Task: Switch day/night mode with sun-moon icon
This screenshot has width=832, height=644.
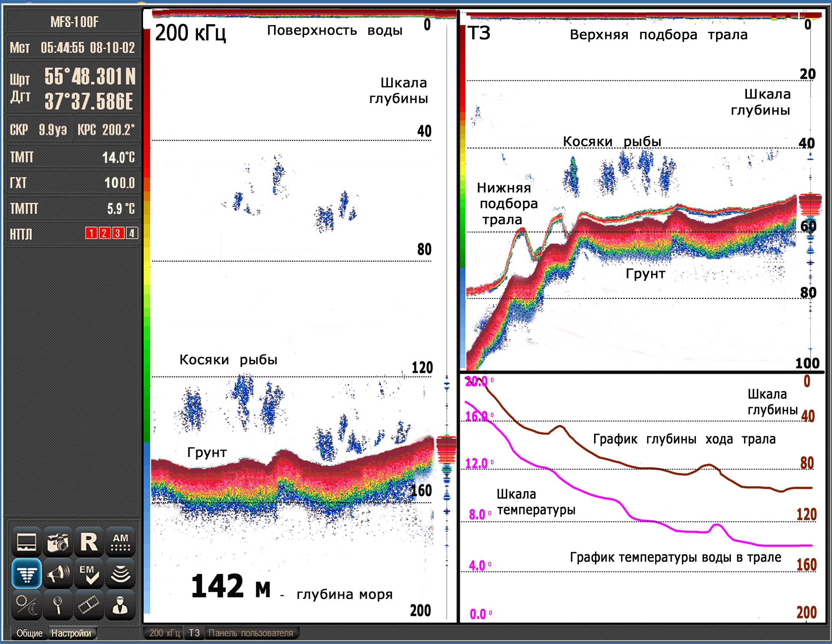Action: click(x=27, y=605)
